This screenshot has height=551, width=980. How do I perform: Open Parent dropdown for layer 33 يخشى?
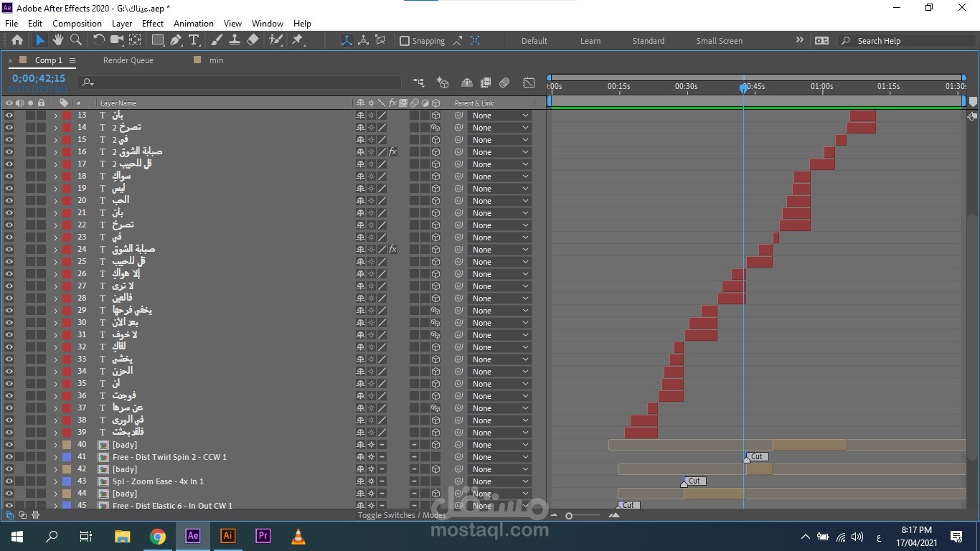[x=499, y=359]
